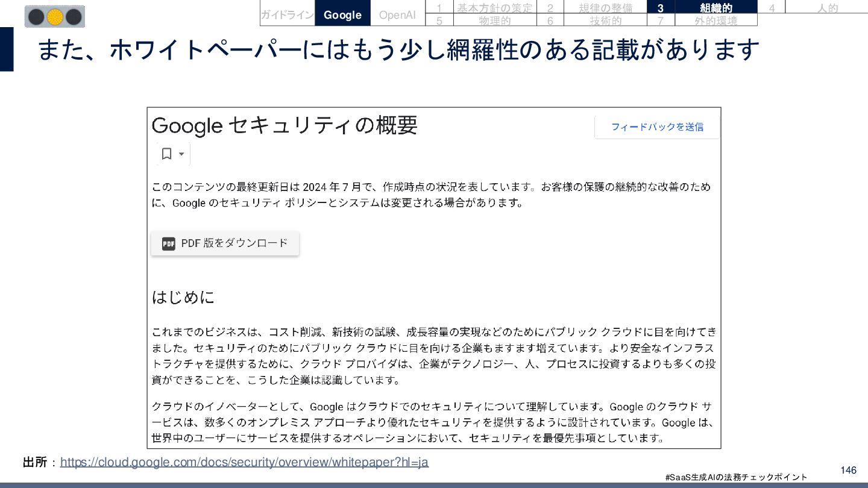
Task: Select the highlighted 組織的 section
Action: coord(716,8)
